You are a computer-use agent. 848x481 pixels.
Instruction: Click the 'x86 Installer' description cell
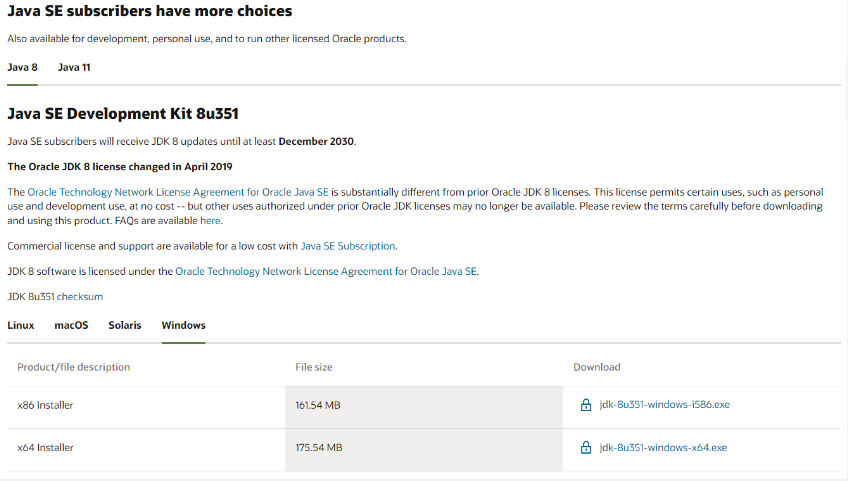pos(146,405)
